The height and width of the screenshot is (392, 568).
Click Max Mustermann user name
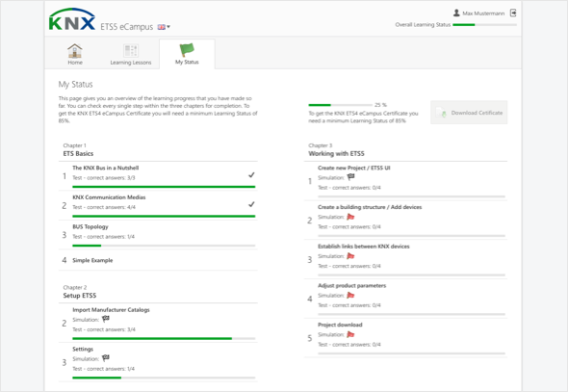point(483,13)
